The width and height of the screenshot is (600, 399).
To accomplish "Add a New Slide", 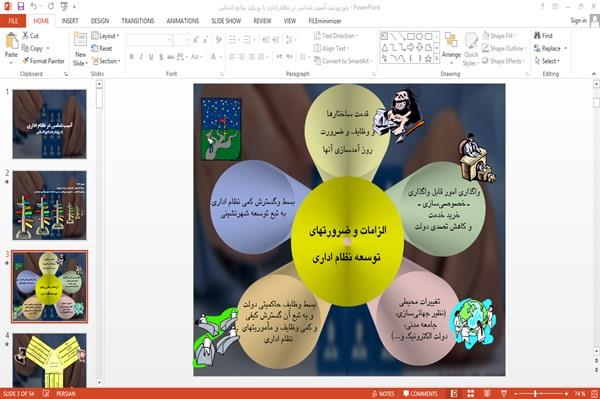I will point(80,49).
